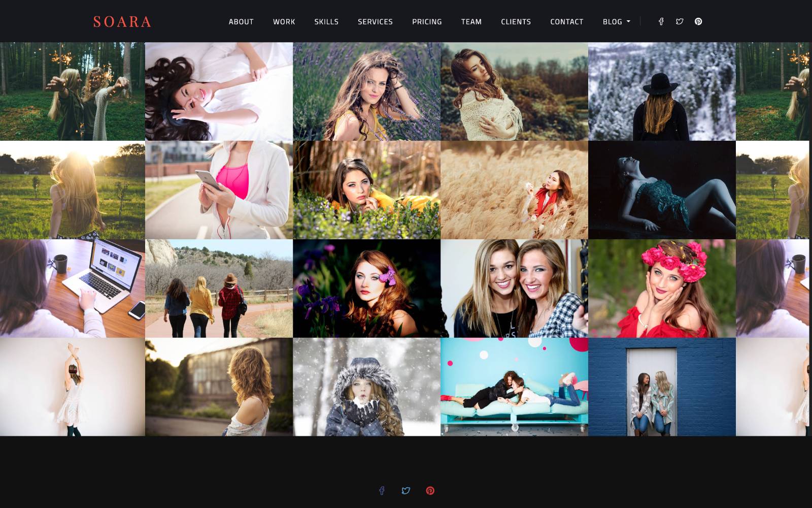Navigate to the Work section
This screenshot has height=508, width=812.
[284, 22]
